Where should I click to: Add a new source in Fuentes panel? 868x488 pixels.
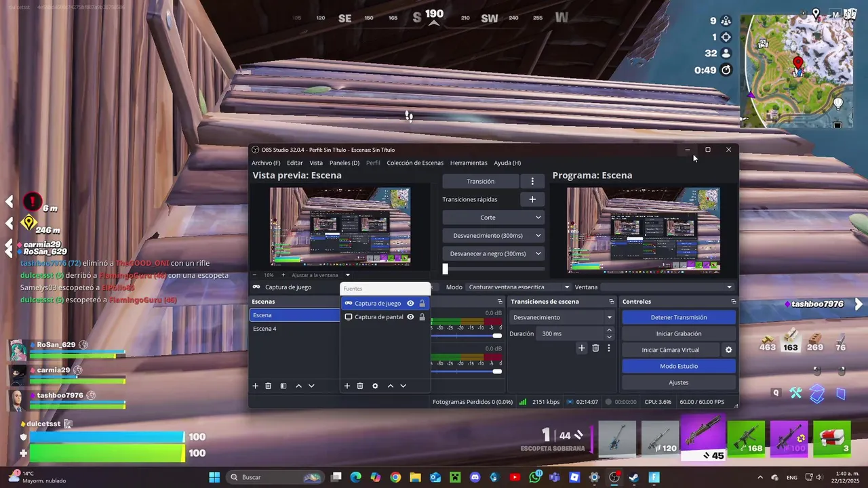tap(347, 386)
